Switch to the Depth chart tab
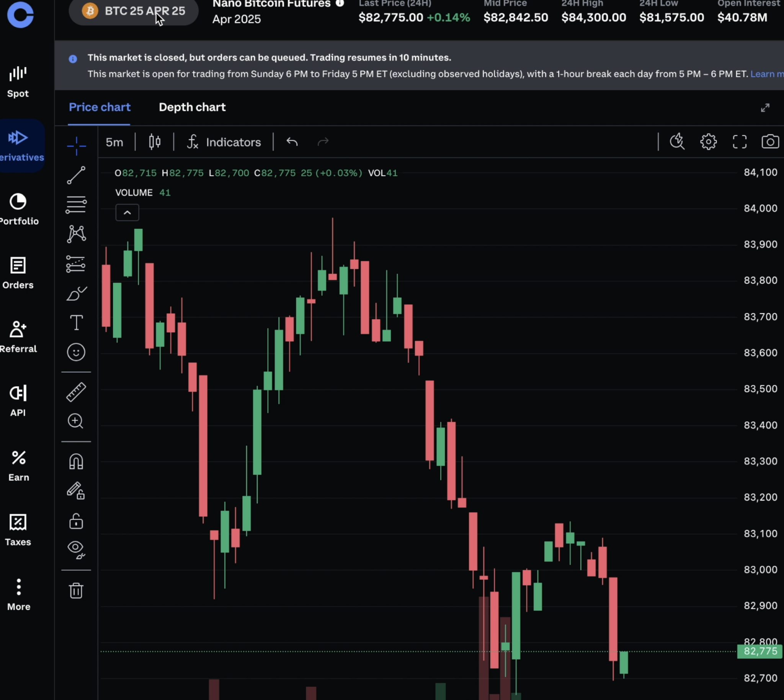This screenshot has width=784, height=700. [192, 107]
